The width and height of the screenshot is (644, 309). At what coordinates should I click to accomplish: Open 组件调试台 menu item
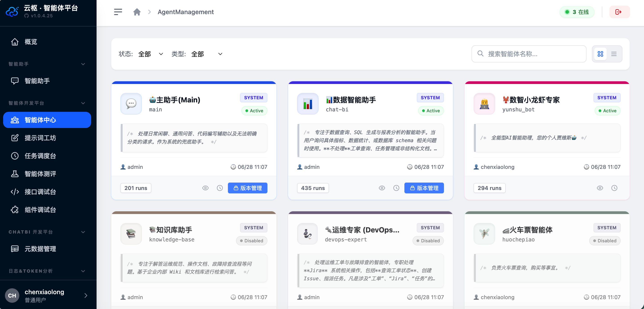click(x=47, y=210)
